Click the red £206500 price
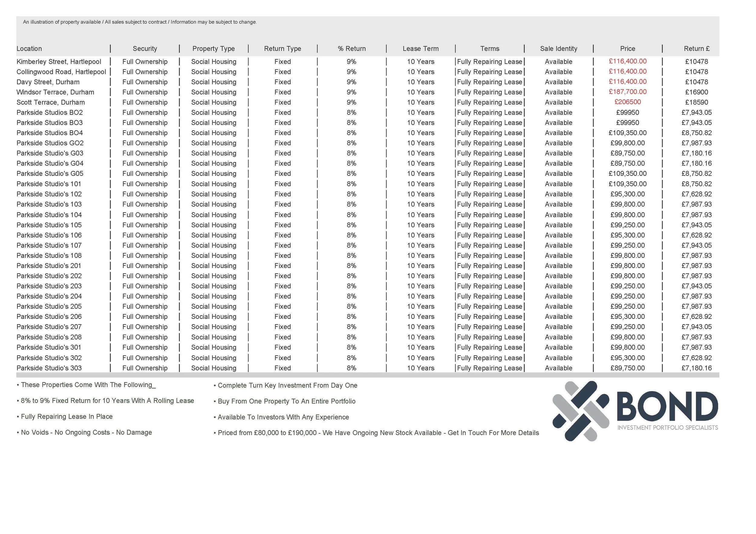This screenshot has height=534, width=756. point(627,102)
